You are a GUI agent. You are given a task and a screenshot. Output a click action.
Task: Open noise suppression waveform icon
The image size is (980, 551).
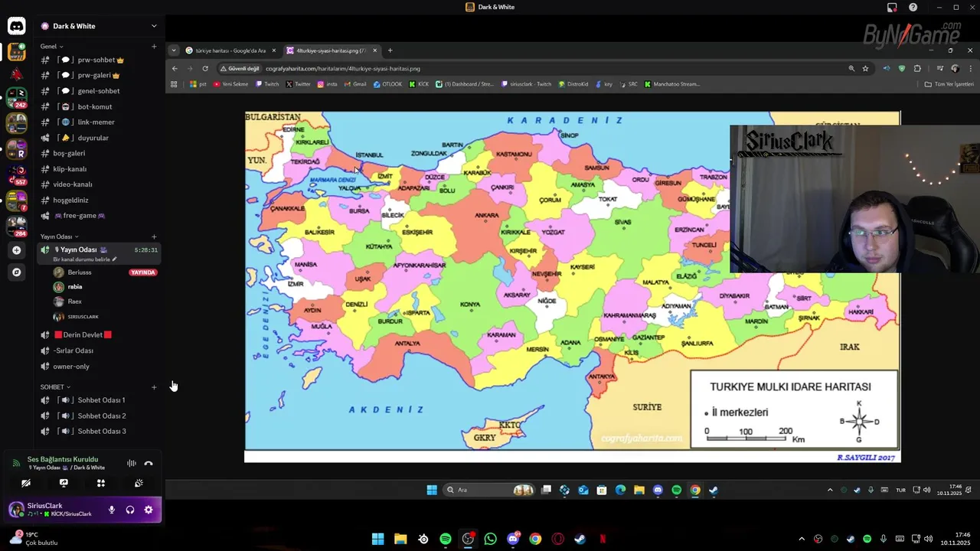click(x=132, y=463)
